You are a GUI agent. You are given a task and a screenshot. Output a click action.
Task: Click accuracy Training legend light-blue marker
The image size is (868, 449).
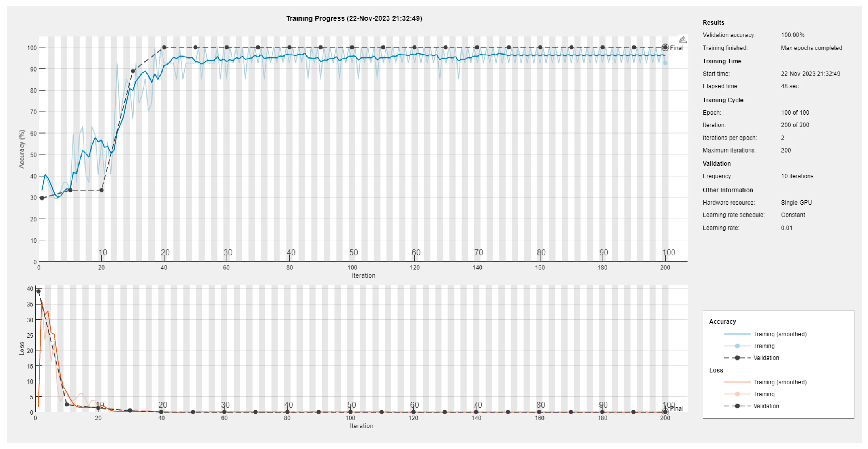(737, 346)
